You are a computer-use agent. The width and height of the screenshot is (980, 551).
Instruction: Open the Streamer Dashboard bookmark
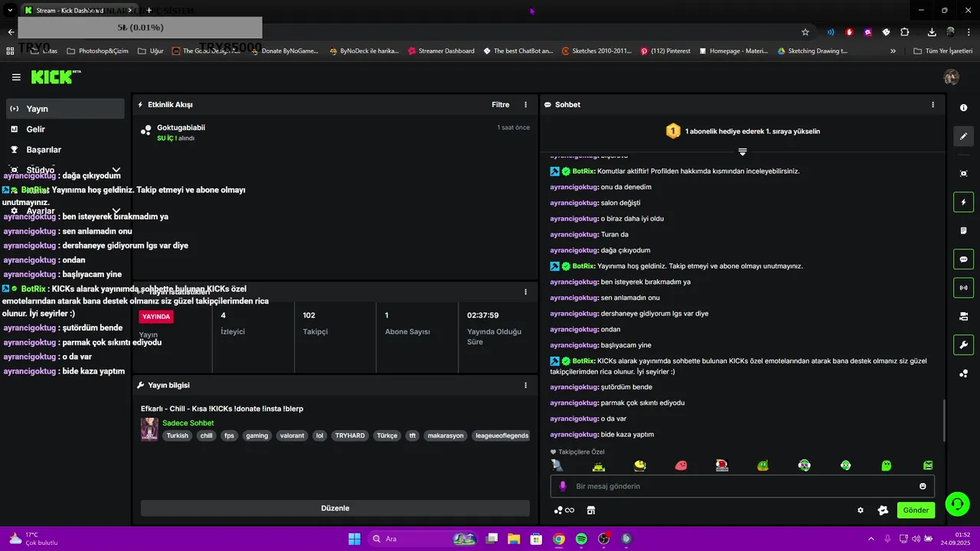point(441,51)
